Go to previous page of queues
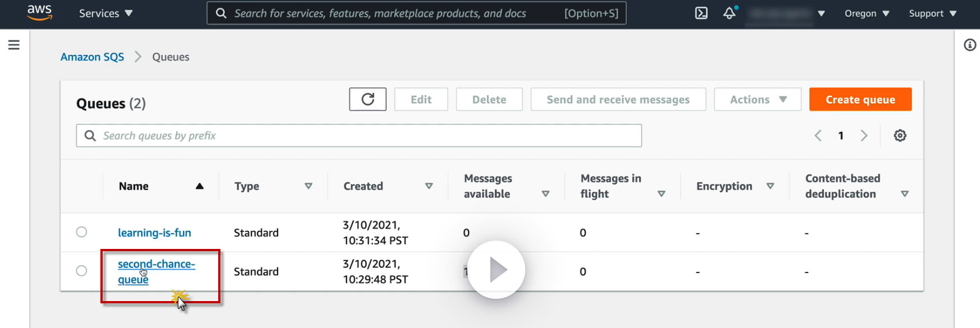 pos(818,136)
